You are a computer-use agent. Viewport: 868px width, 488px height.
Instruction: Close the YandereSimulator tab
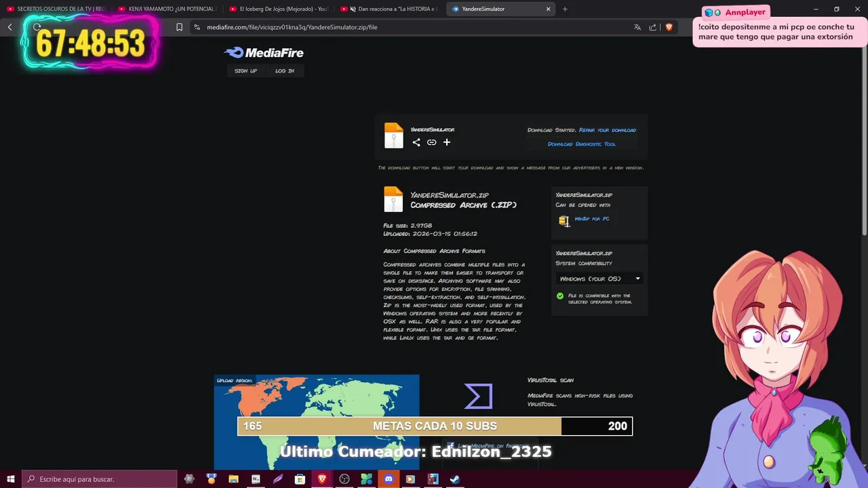548,9
